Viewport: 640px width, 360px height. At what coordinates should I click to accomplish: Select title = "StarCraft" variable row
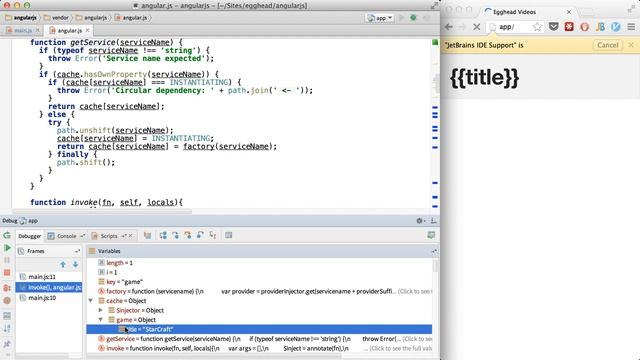click(x=259, y=329)
